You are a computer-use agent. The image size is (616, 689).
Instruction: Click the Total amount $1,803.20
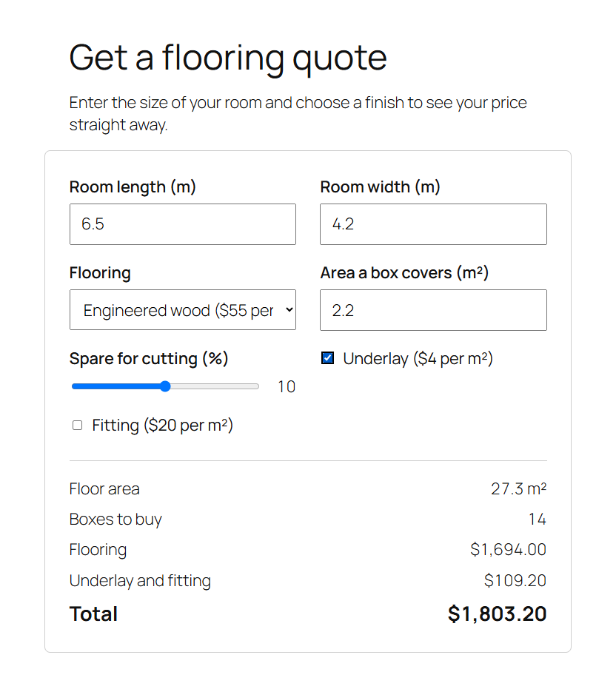click(497, 614)
